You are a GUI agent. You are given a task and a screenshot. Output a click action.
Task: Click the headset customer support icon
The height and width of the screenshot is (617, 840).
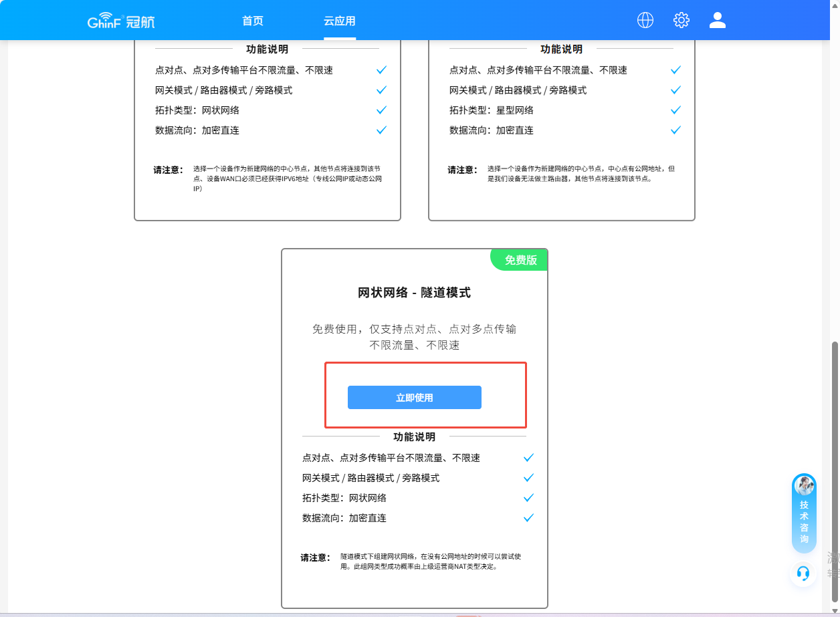click(803, 574)
